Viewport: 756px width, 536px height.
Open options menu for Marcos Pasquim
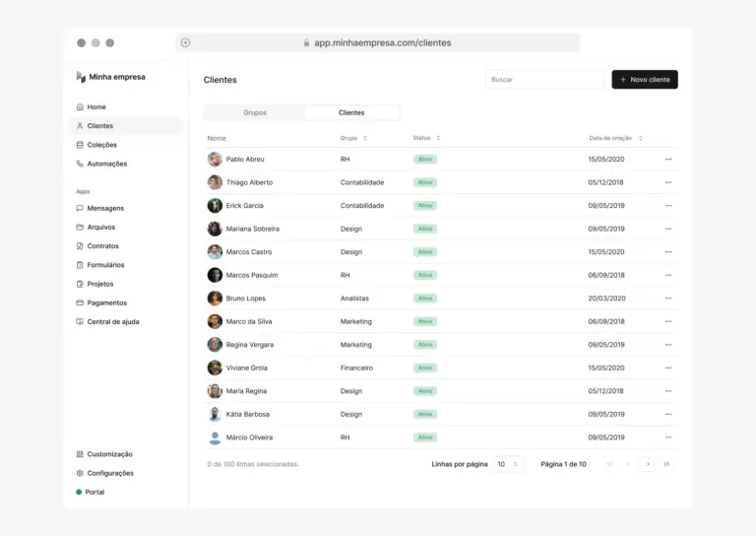pyautogui.click(x=668, y=275)
